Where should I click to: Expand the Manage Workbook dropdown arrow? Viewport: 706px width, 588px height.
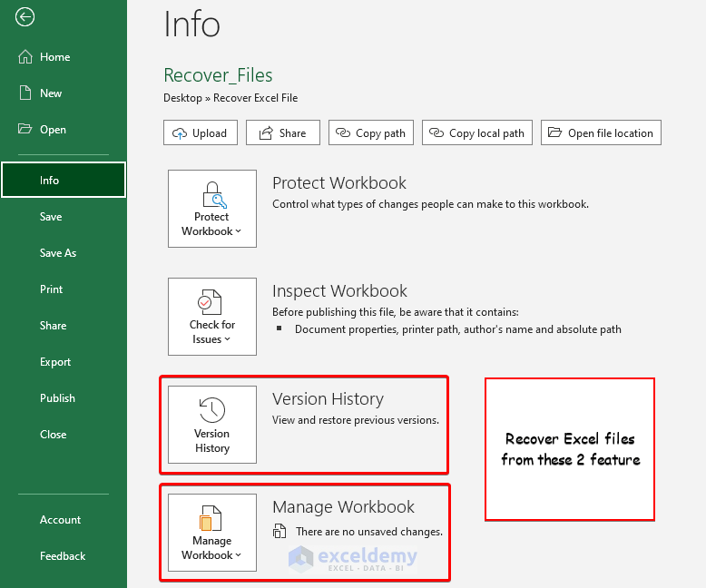[x=238, y=555]
